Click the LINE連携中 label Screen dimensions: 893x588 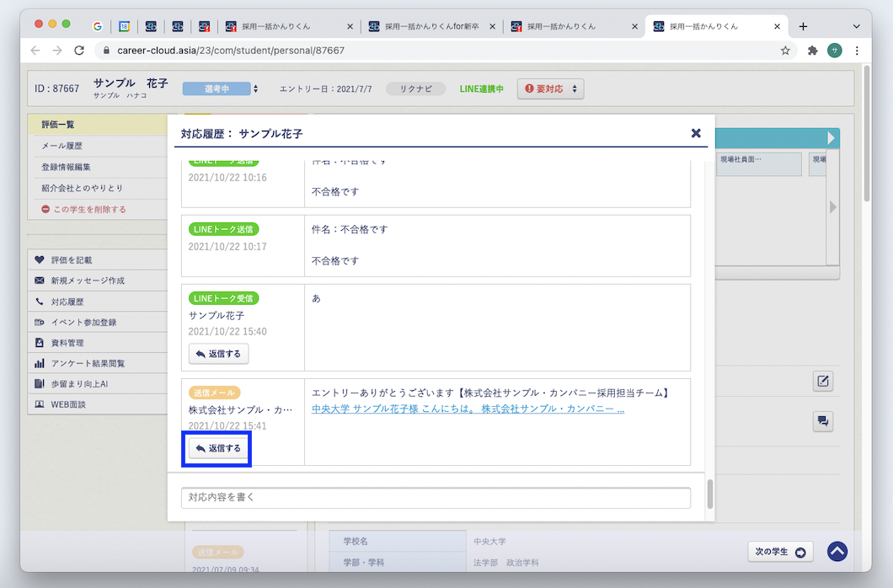(x=481, y=88)
